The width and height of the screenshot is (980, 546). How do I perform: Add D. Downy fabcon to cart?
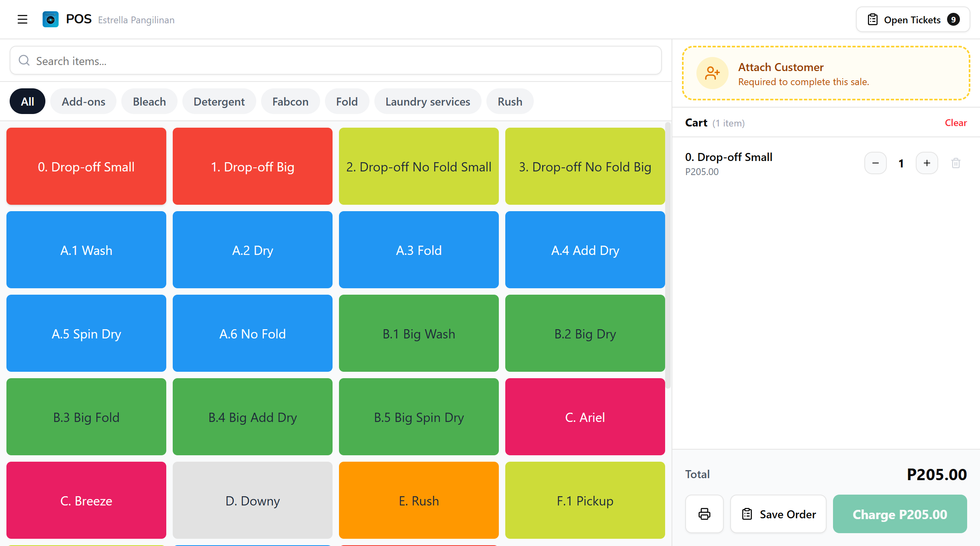[253, 500]
